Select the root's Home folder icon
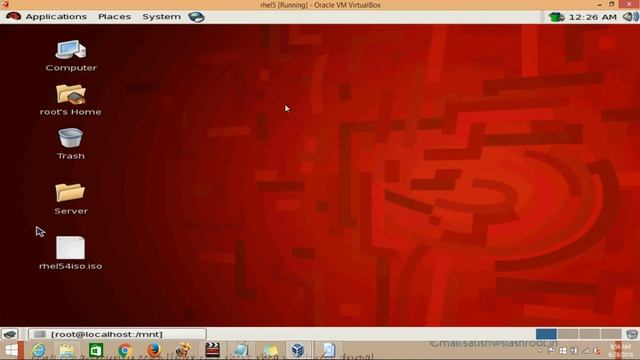 (71, 100)
